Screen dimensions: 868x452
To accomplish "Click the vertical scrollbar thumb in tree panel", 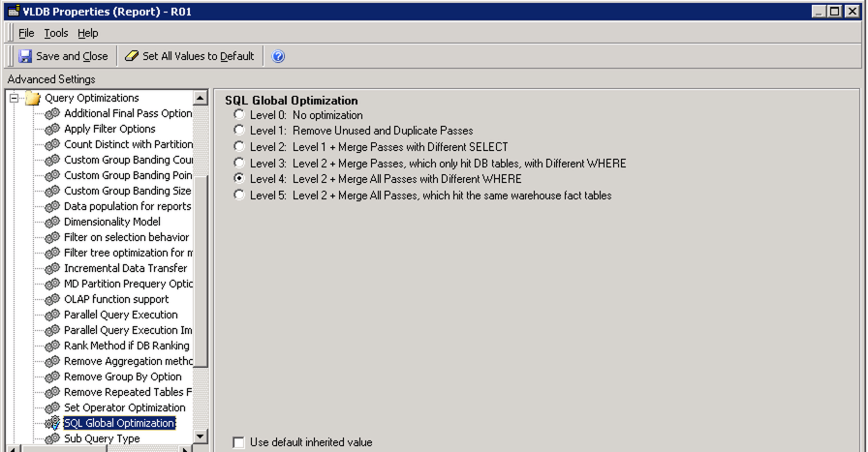I will click(201, 272).
